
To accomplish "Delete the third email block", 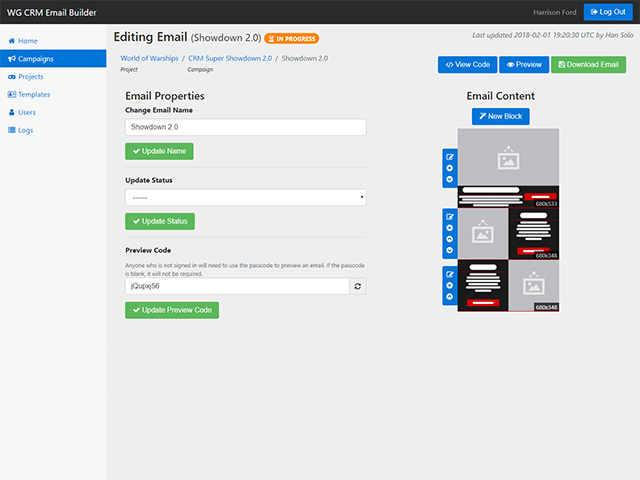I will 449,286.
